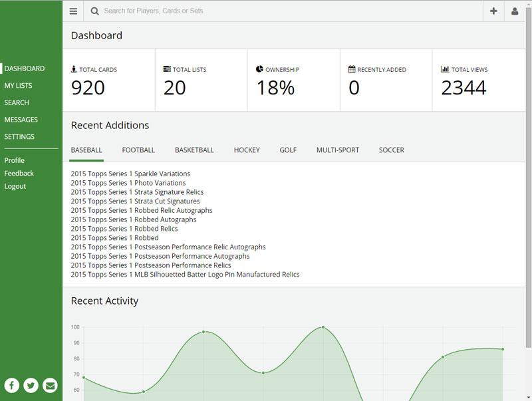Click the Recently Added value 0
Screen dimensions: 532x401
point(354,88)
